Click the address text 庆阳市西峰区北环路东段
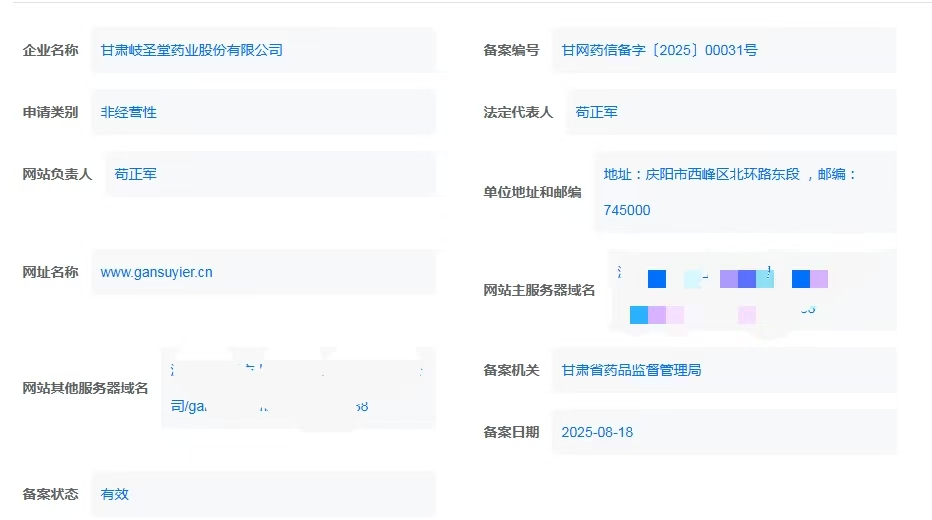The width and height of the screenshot is (932, 520). (x=722, y=174)
